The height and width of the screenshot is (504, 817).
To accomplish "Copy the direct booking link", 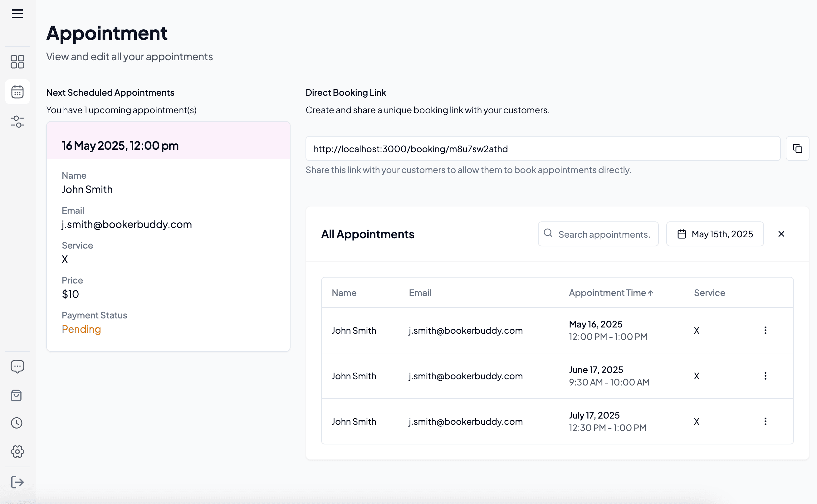I will coord(798,148).
